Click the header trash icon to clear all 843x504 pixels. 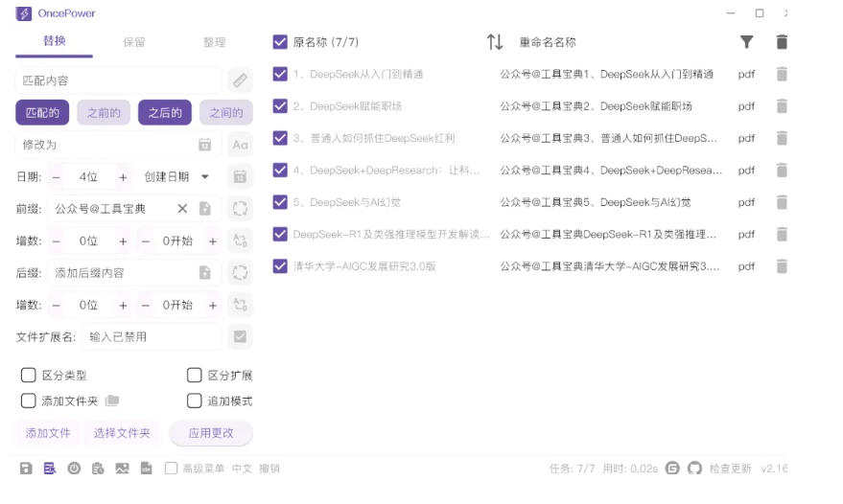782,42
